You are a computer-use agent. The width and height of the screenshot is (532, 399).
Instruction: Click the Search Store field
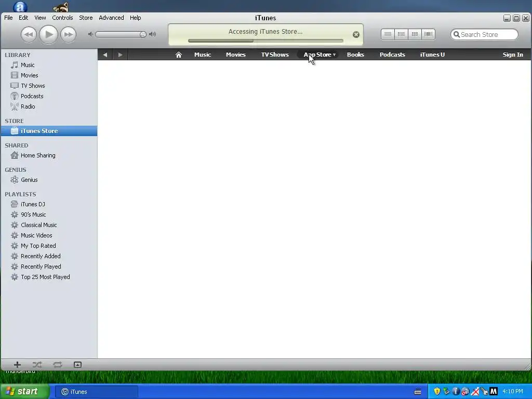(484, 34)
